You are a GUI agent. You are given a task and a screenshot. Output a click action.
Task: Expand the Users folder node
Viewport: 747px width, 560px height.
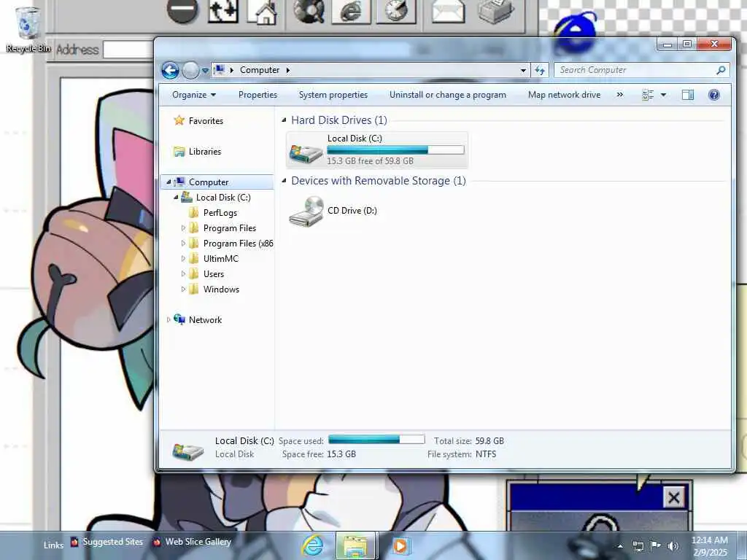click(x=183, y=274)
